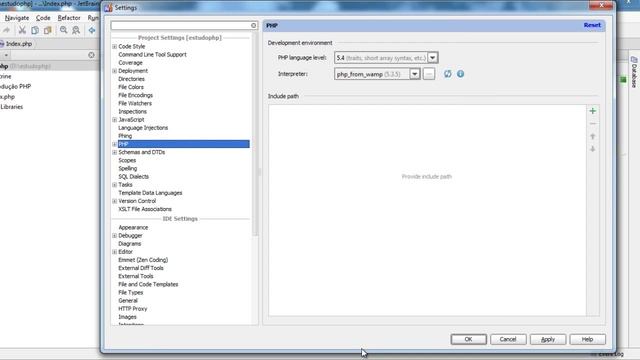Open the Refactor menu
The height and width of the screenshot is (360, 640).
tap(69, 18)
